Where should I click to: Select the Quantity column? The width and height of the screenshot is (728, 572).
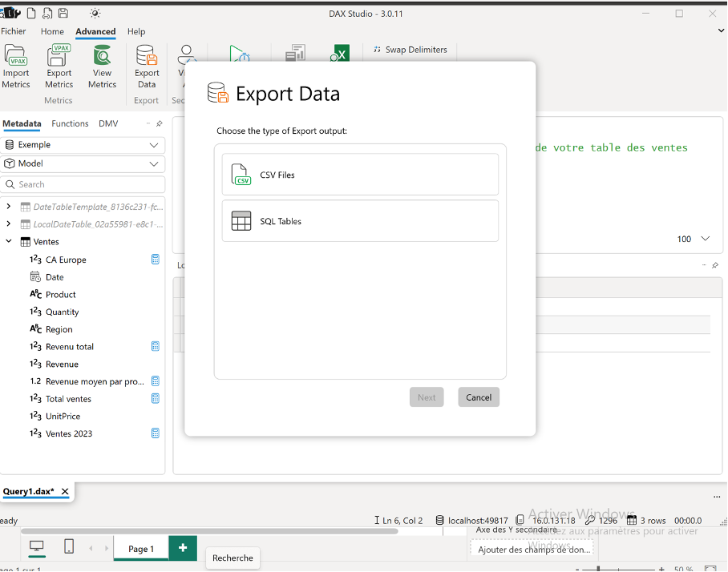tap(63, 312)
